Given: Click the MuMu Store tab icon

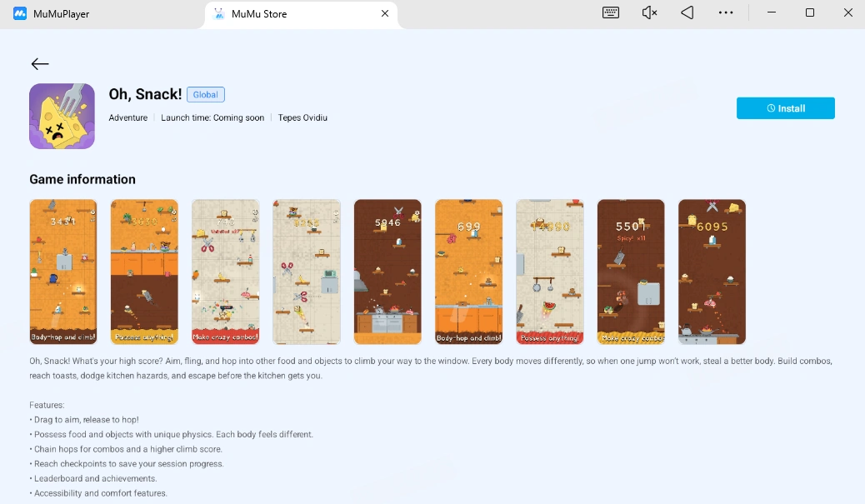Looking at the screenshot, I should click(219, 14).
